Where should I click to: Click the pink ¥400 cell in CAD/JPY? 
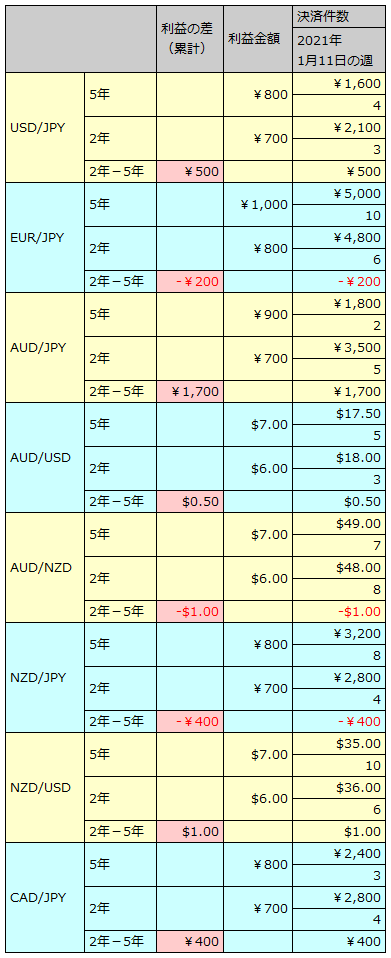[190, 942]
